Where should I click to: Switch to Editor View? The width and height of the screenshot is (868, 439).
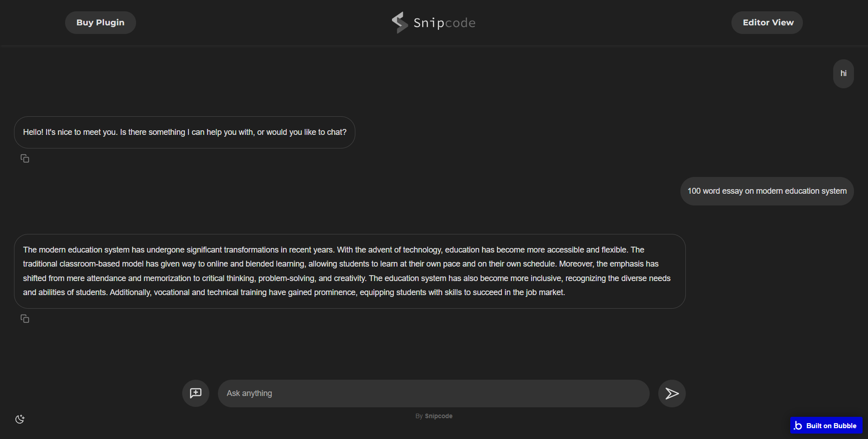pyautogui.click(x=767, y=23)
